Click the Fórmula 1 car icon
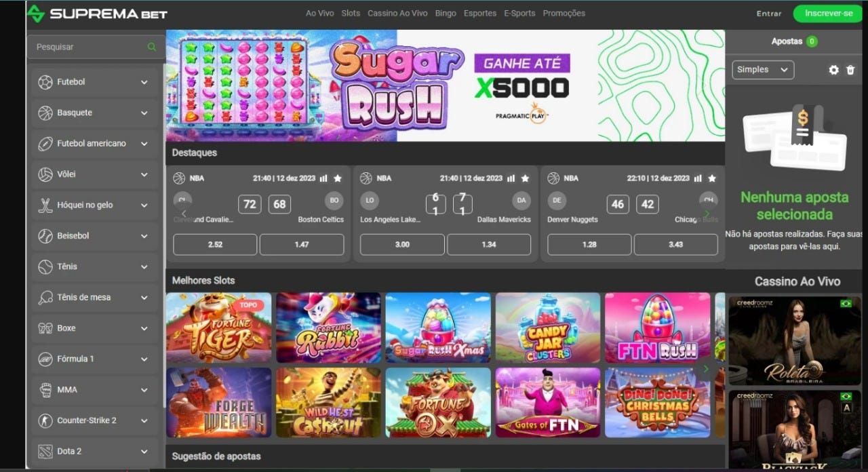 pos(45,359)
